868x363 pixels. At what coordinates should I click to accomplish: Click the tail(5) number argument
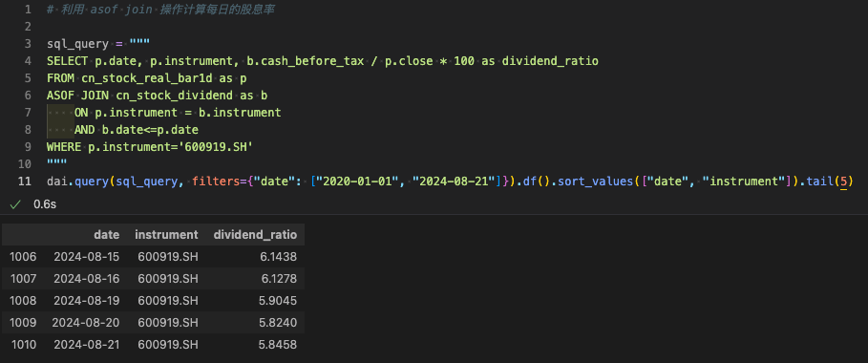point(843,181)
